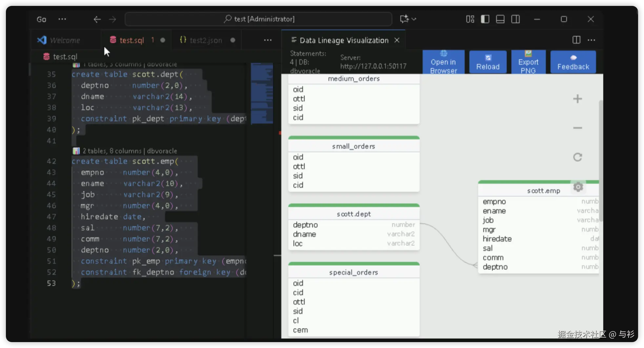644x348 pixels.
Task: Click the pk_dept constraint on line 39
Action: [148, 119]
